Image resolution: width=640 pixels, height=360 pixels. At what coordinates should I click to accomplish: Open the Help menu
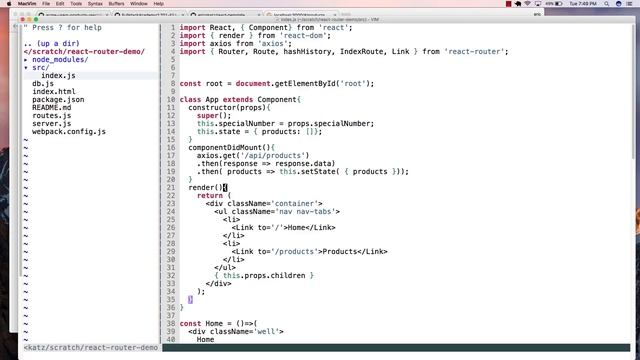tap(158, 4)
